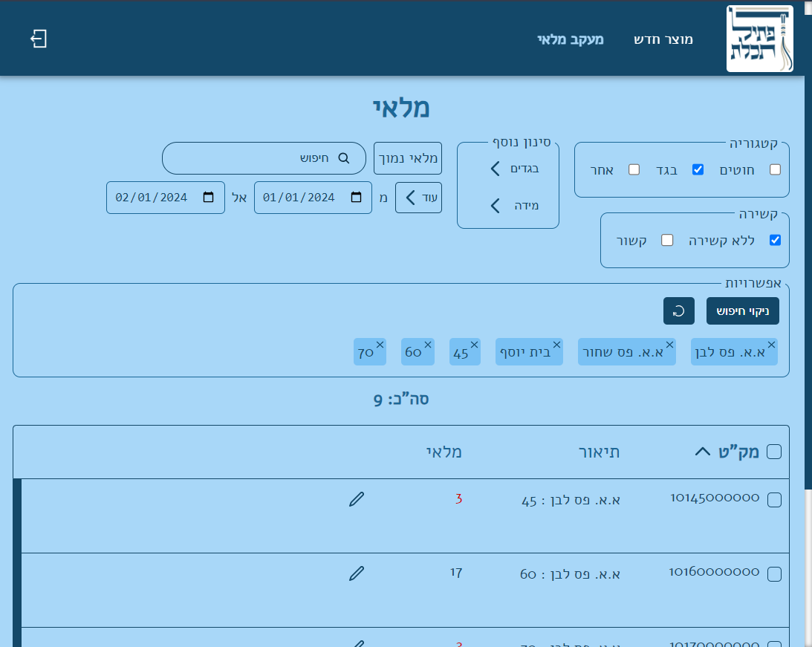Click the site logo image
812x647 pixels.
760,39
